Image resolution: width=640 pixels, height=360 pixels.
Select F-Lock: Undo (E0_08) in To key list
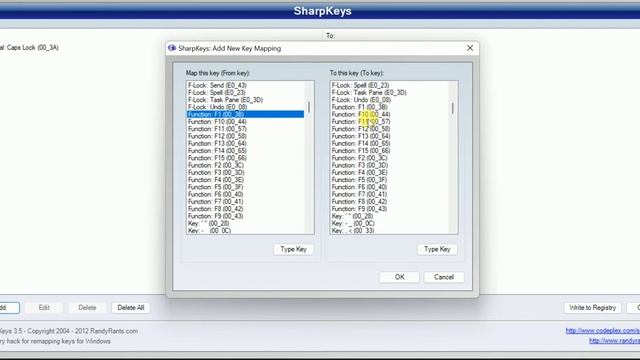(x=389, y=100)
